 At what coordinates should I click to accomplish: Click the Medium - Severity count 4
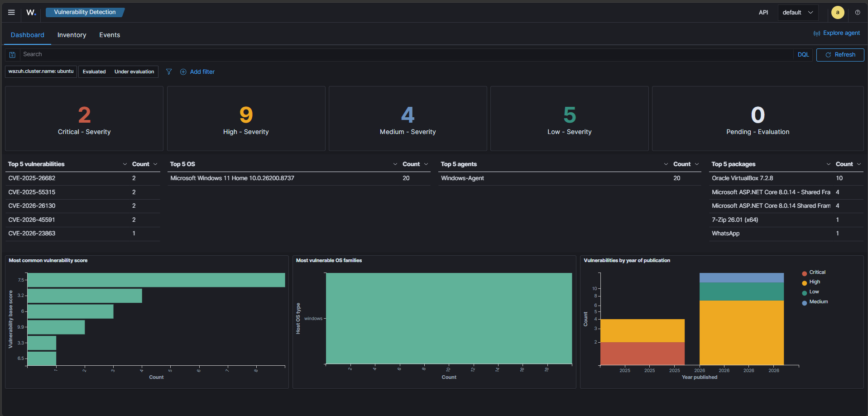[x=408, y=115]
